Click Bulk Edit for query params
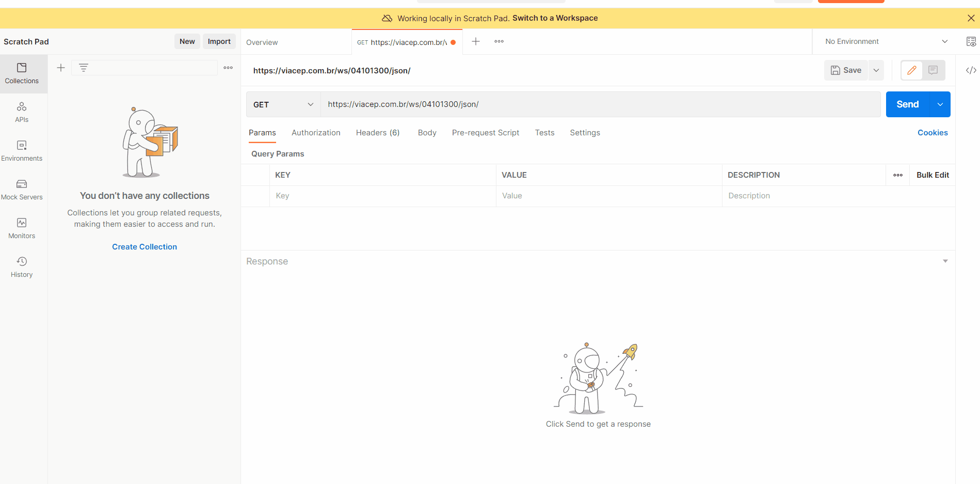Image resolution: width=980 pixels, height=484 pixels. (x=933, y=175)
